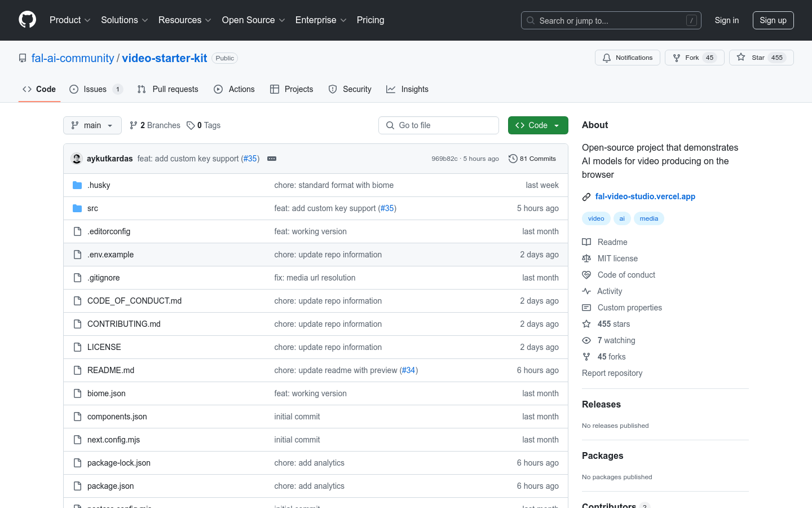The image size is (812, 508).
Task: Open the .env.example file
Action: pos(111,255)
